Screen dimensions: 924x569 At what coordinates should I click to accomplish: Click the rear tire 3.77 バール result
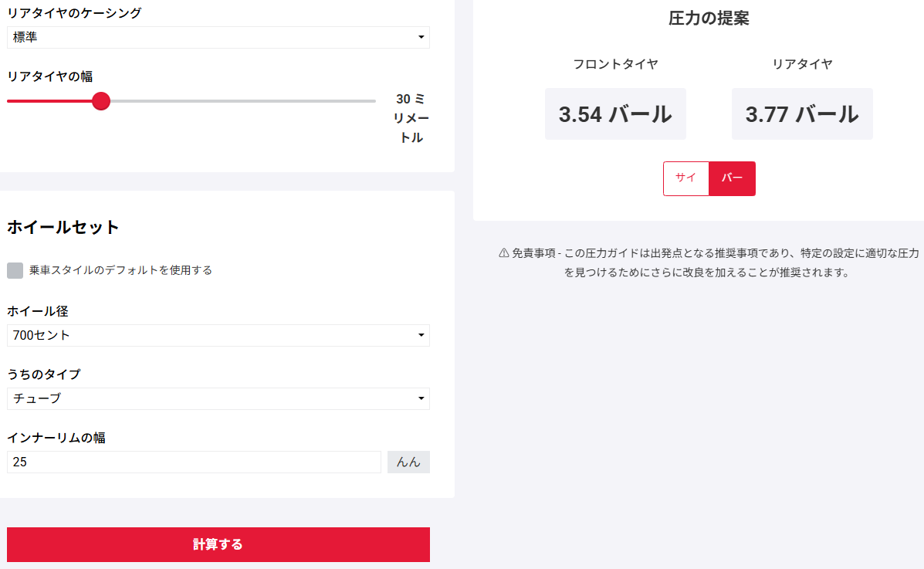[802, 113]
